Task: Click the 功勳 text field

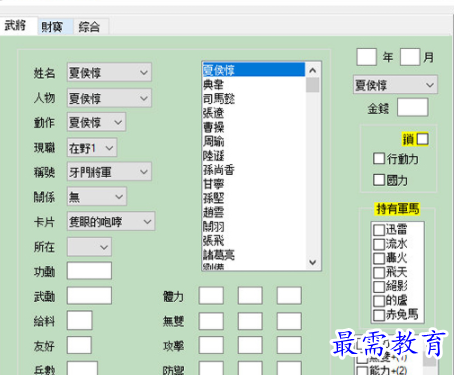Action: pyautogui.click(x=89, y=270)
